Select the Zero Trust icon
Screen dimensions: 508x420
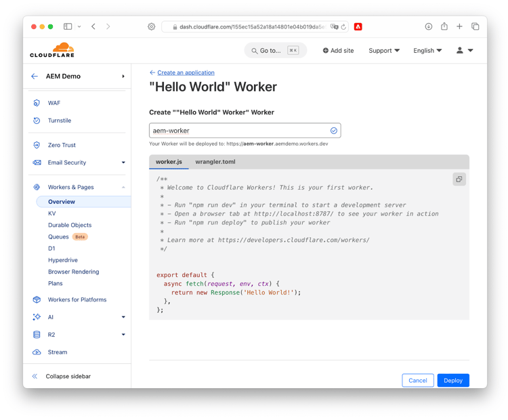37,145
